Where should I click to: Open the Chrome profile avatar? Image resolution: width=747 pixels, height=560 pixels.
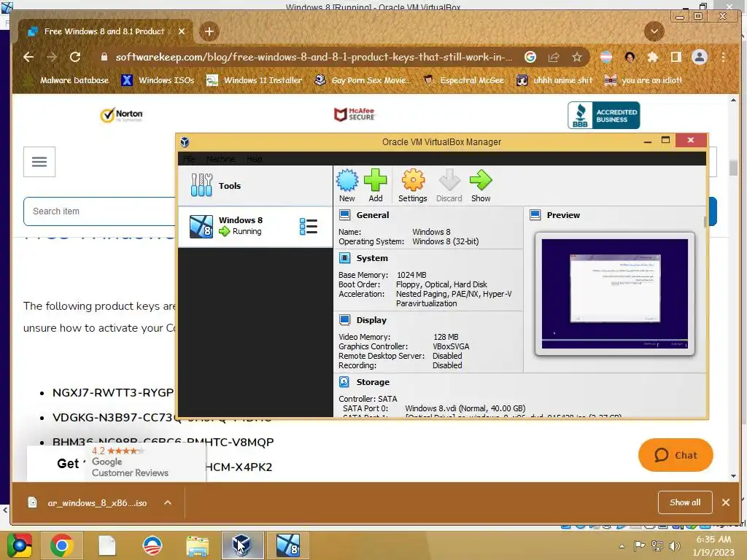coord(700,57)
